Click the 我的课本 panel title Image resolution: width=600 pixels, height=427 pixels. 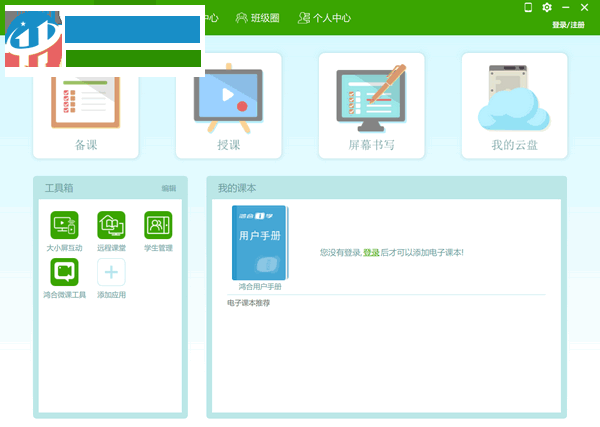click(237, 188)
